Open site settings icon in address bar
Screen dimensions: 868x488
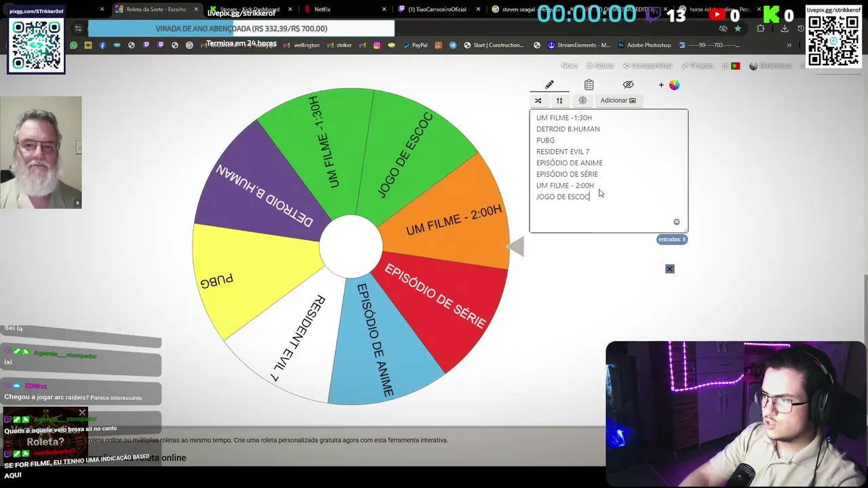coord(78,28)
